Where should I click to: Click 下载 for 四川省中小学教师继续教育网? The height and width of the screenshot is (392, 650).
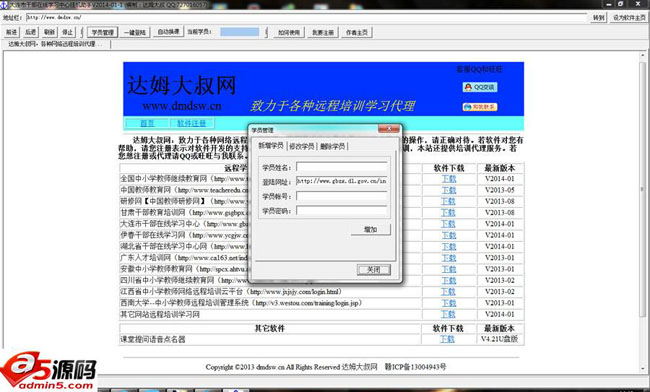(449, 281)
